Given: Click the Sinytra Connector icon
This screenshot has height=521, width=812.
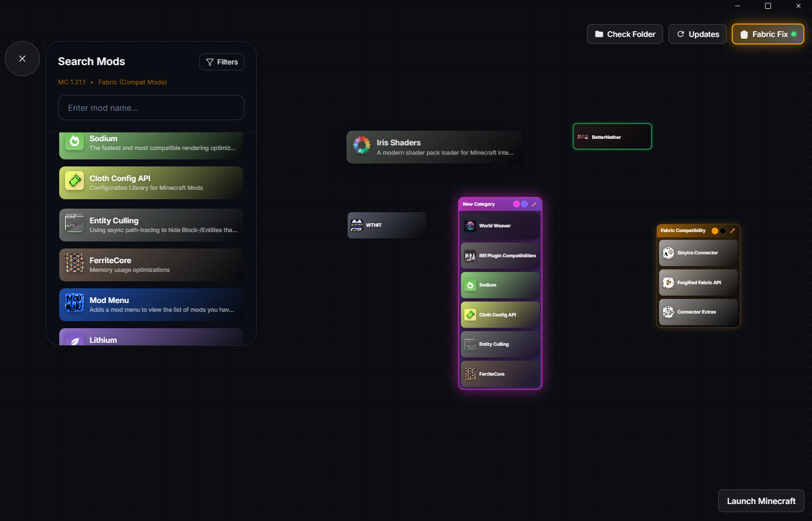Looking at the screenshot, I should pos(668,253).
